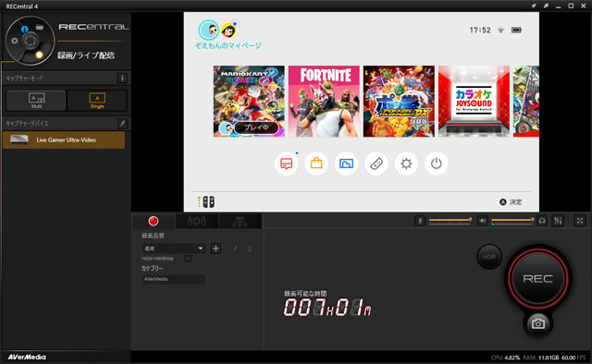Mute the microphone icon
This screenshot has width=592, height=364.
click(x=420, y=221)
